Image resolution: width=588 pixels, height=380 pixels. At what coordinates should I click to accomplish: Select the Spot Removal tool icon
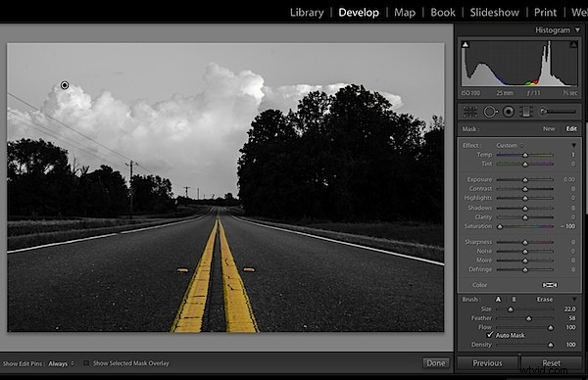tap(490, 112)
